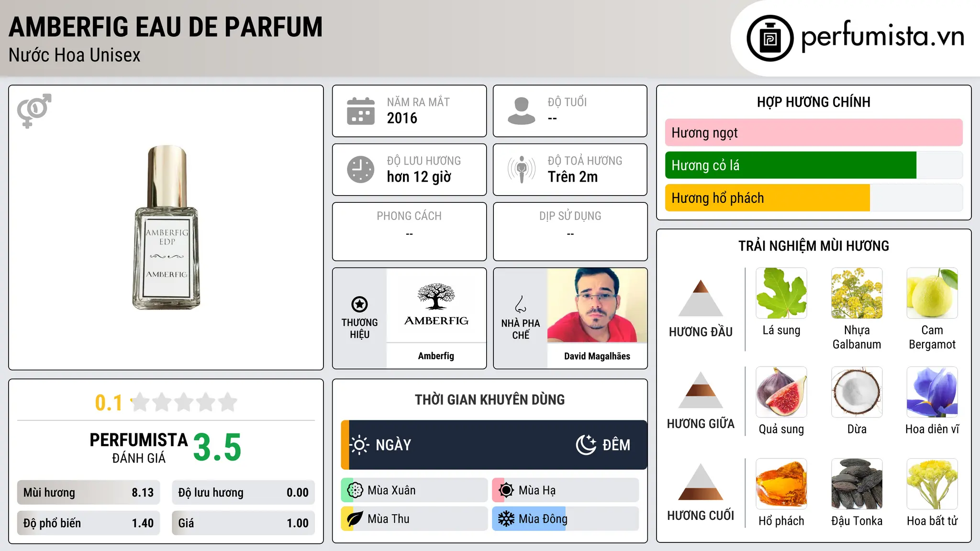Click the perfumista.vn bottle logo icon

coord(770,38)
